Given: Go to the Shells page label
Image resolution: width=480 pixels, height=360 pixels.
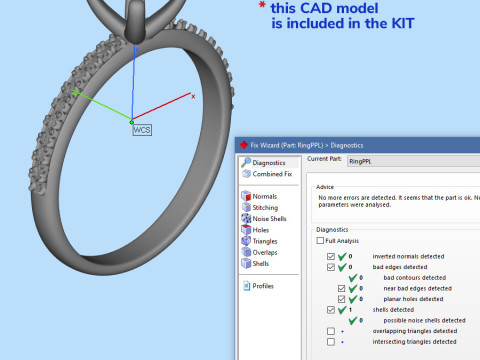Looking at the screenshot, I should tap(261, 263).
